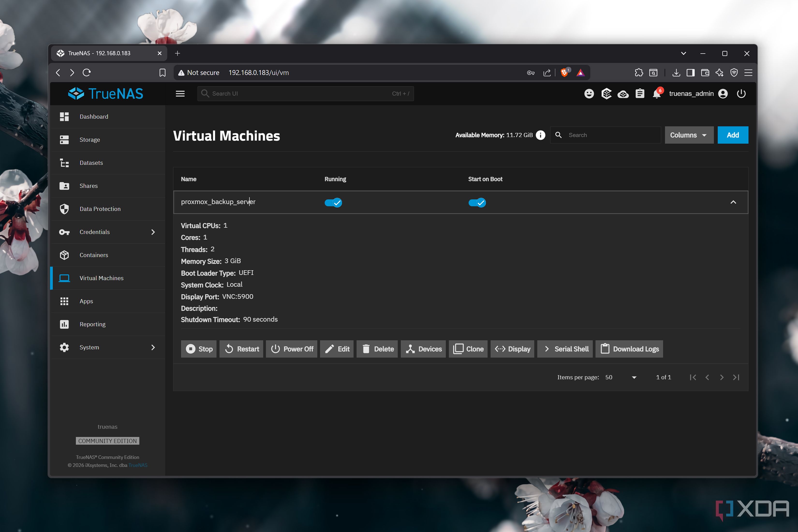Edit the virtual machine
The width and height of the screenshot is (798, 532).
point(337,349)
